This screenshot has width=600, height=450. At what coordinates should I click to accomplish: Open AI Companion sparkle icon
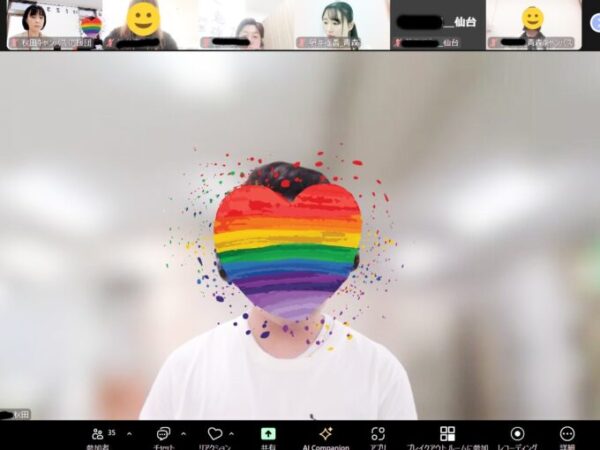click(x=326, y=434)
